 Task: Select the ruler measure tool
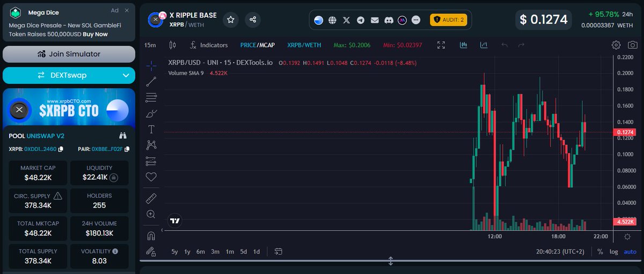tap(151, 198)
